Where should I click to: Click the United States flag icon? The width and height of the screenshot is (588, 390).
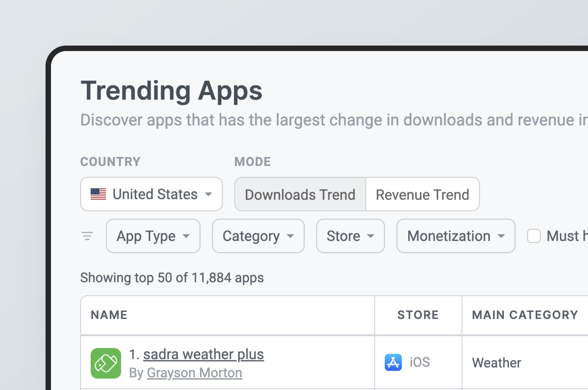pos(98,194)
